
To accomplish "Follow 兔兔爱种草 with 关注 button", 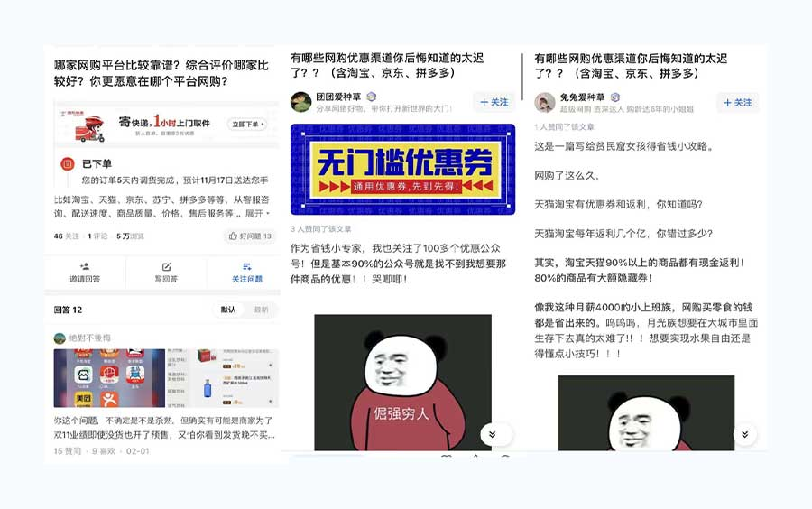I will tap(738, 103).
